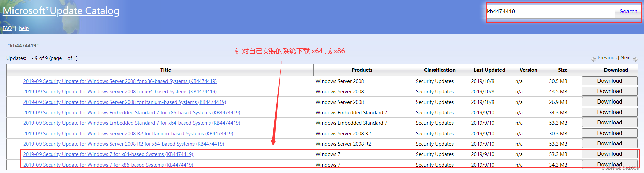Click the 2019/10/8 date in Server 2008 x86 row
Image resolution: width=644 pixels, height=173 pixels.
pos(483,81)
